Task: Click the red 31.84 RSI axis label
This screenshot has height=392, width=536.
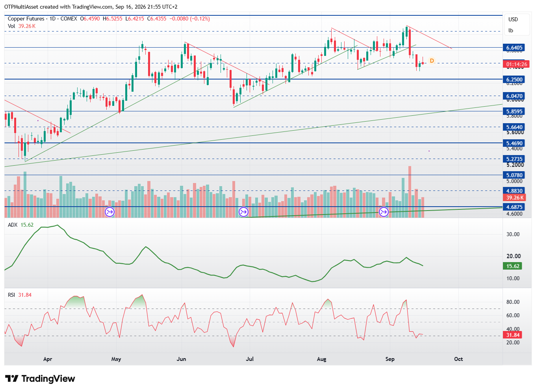Action: (513, 335)
